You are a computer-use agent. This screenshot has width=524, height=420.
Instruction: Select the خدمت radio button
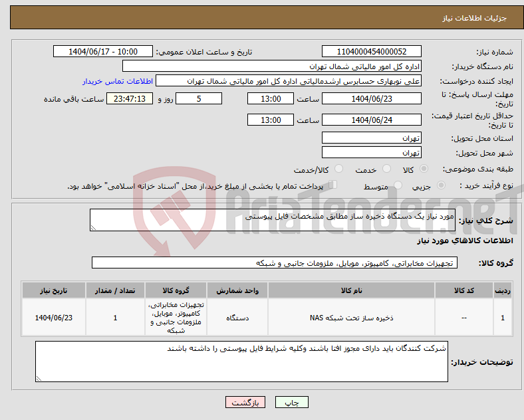(x=386, y=169)
